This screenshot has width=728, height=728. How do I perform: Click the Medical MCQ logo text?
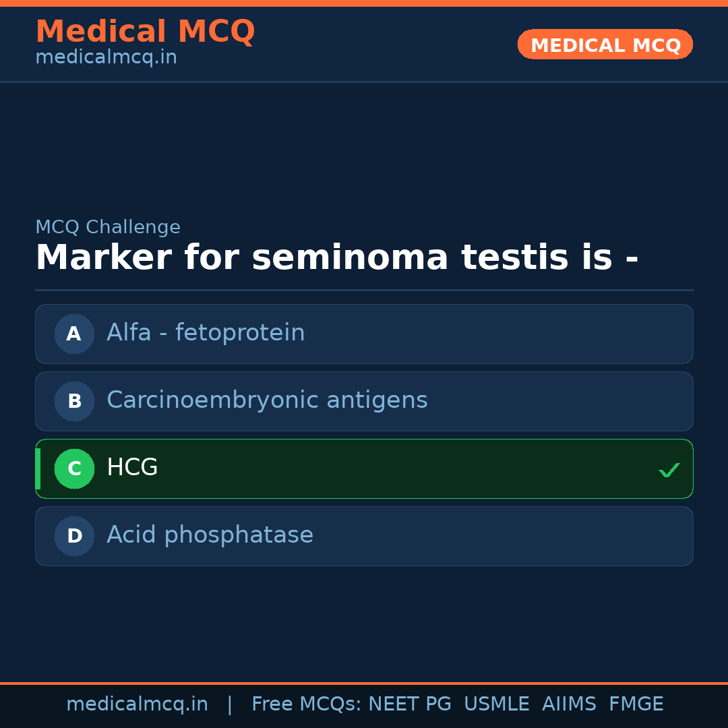(145, 31)
